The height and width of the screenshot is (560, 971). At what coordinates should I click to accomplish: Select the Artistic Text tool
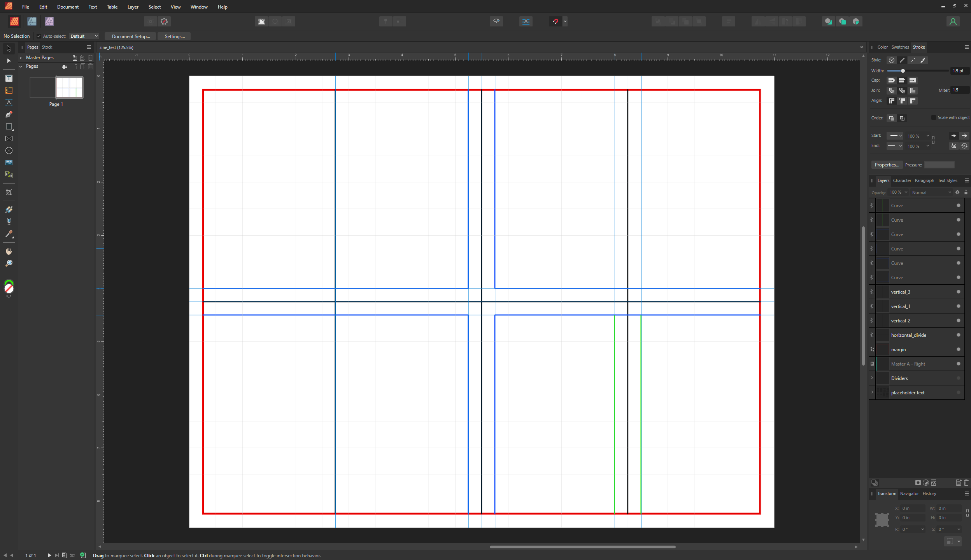(9, 102)
